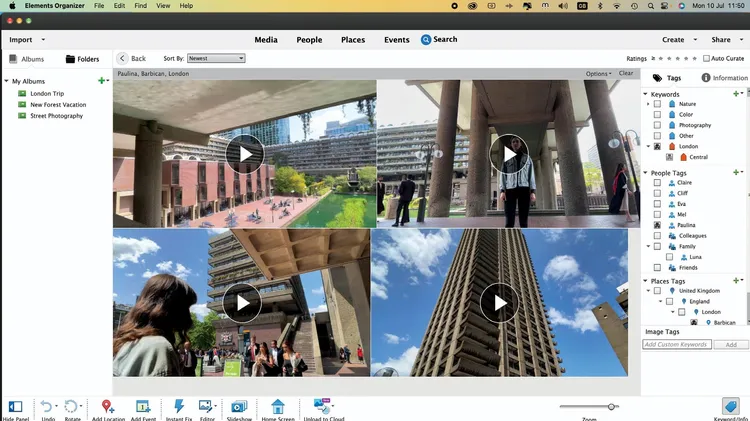Apply Instant Fix from bottom toolbar

click(179, 406)
